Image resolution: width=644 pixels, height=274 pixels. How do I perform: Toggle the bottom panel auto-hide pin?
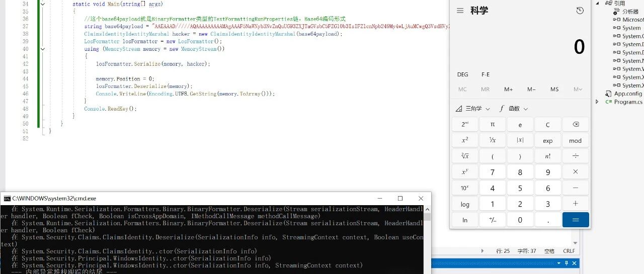567,263
